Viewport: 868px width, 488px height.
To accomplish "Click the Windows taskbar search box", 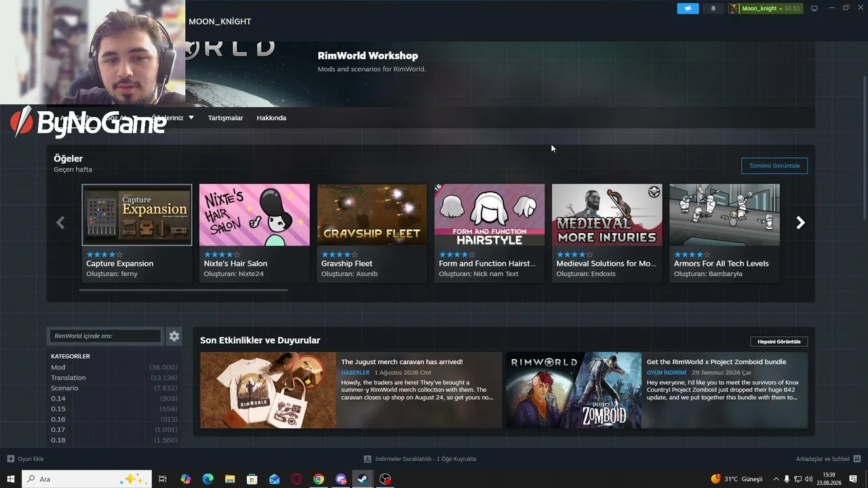I will tap(87, 479).
